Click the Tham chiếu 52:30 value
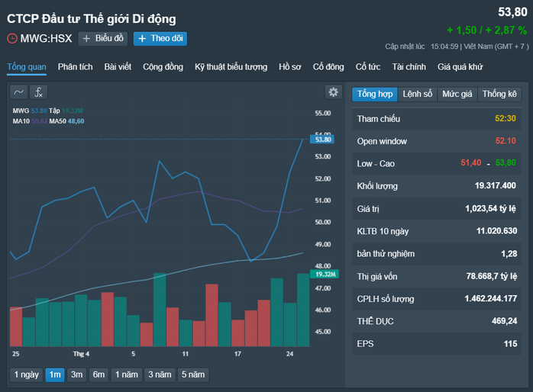 click(505, 118)
